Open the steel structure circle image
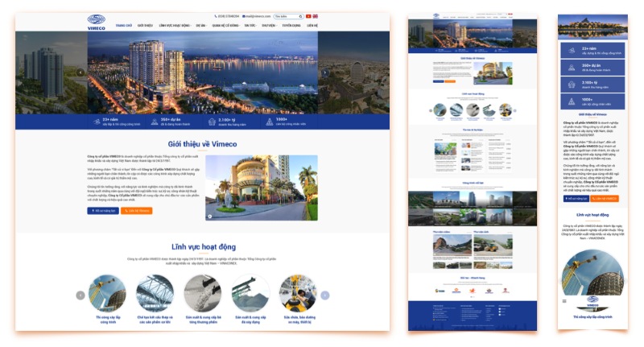644x347 pixels. tap(155, 294)
